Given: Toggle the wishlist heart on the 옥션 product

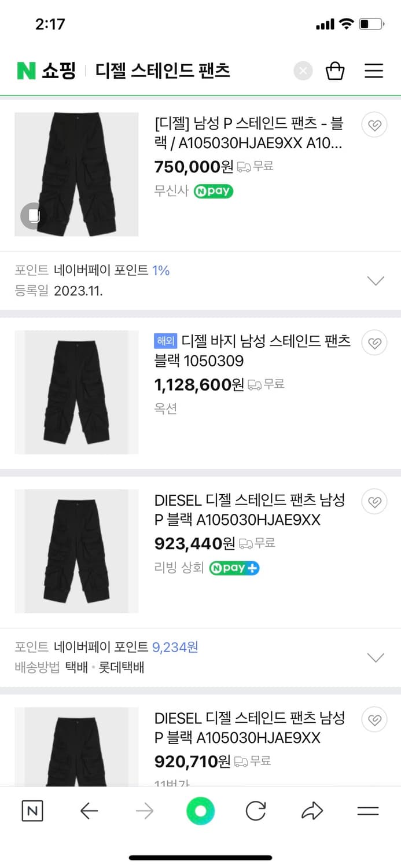Looking at the screenshot, I should tap(374, 343).
